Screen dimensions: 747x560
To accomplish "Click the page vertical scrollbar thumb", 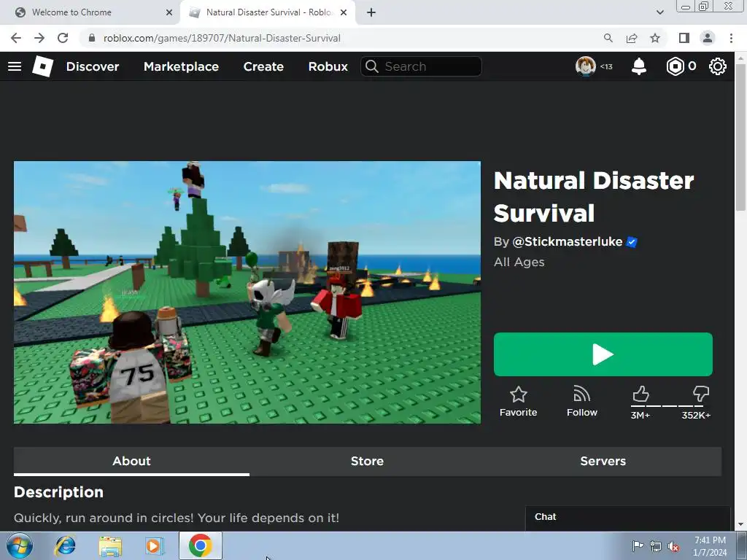I will pos(740,136).
